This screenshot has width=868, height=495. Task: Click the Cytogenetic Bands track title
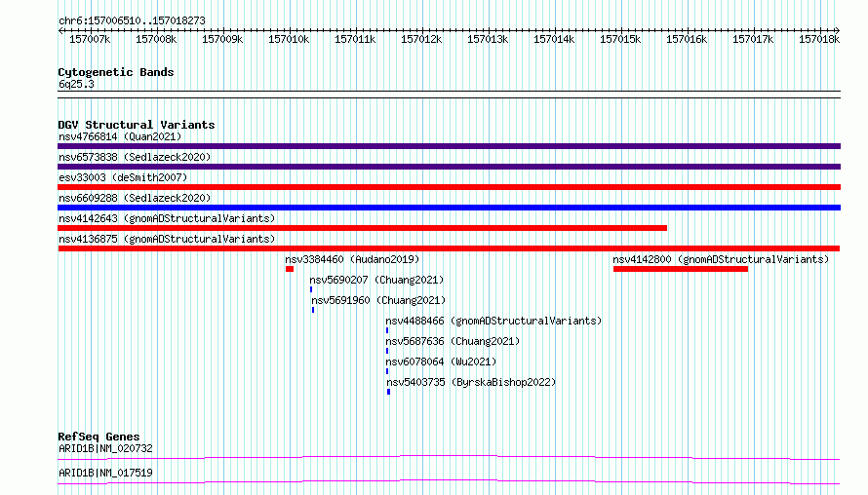point(116,72)
